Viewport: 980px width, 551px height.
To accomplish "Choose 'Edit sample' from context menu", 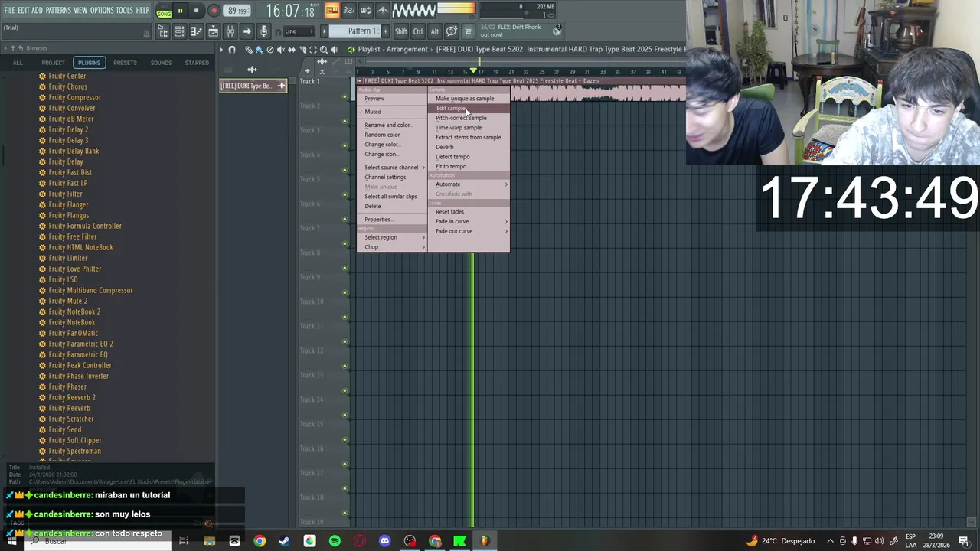I will [x=469, y=109].
